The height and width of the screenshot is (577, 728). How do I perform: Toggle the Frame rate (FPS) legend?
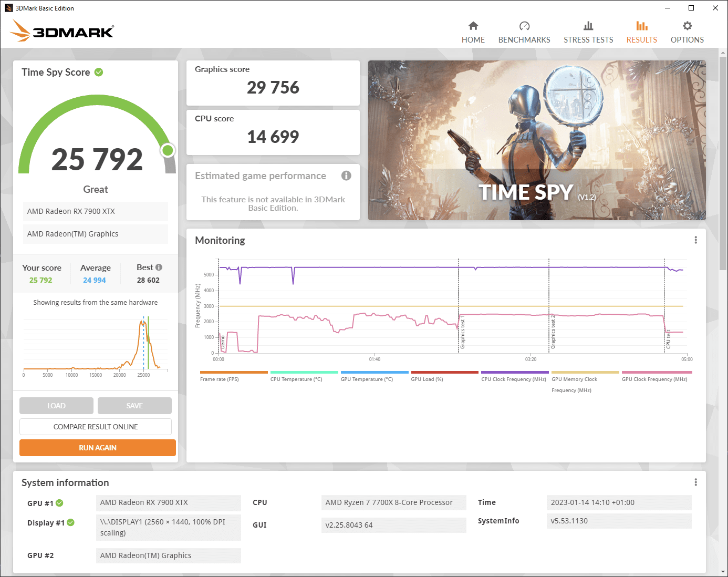234,376
